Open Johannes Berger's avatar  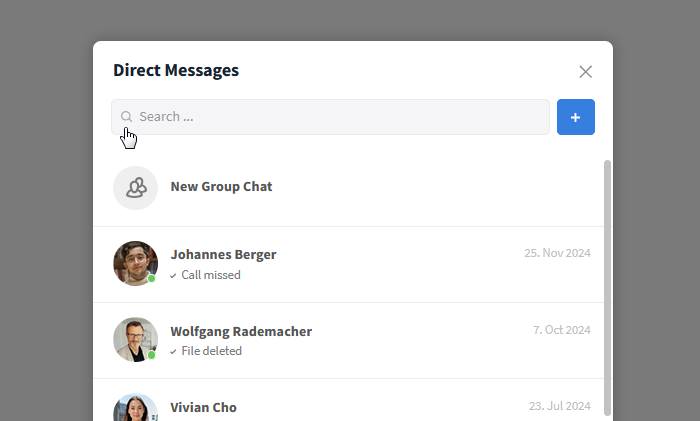[135, 263]
